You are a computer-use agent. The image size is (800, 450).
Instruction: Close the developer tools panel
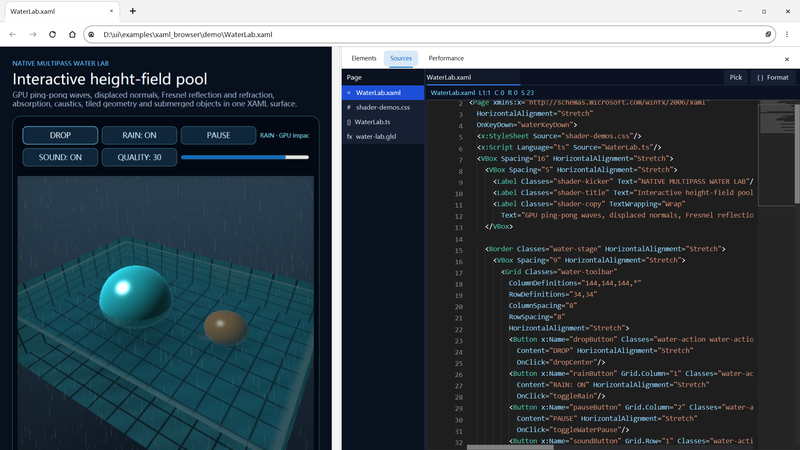pos(787,59)
